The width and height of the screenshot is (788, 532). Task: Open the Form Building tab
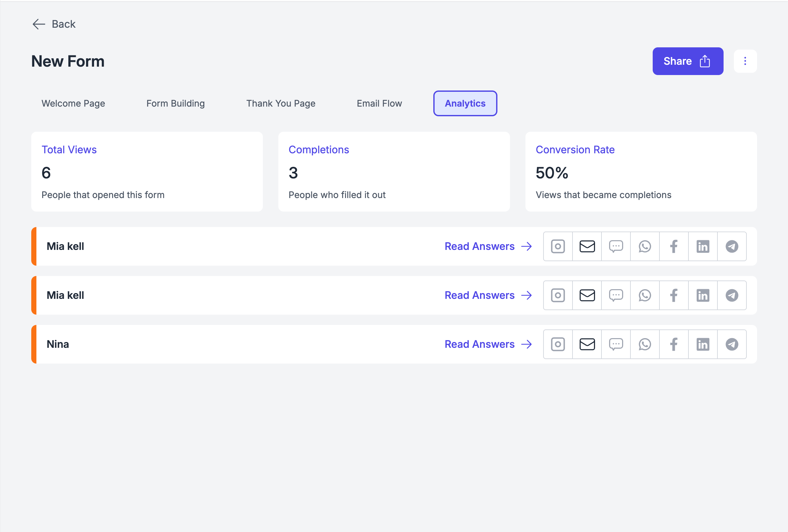[x=175, y=103]
